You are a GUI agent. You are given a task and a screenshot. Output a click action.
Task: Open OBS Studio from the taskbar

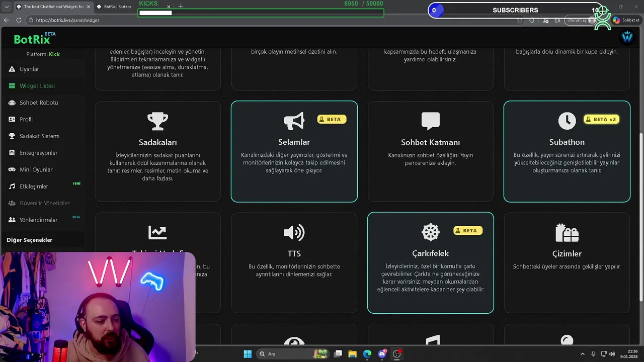point(397,354)
